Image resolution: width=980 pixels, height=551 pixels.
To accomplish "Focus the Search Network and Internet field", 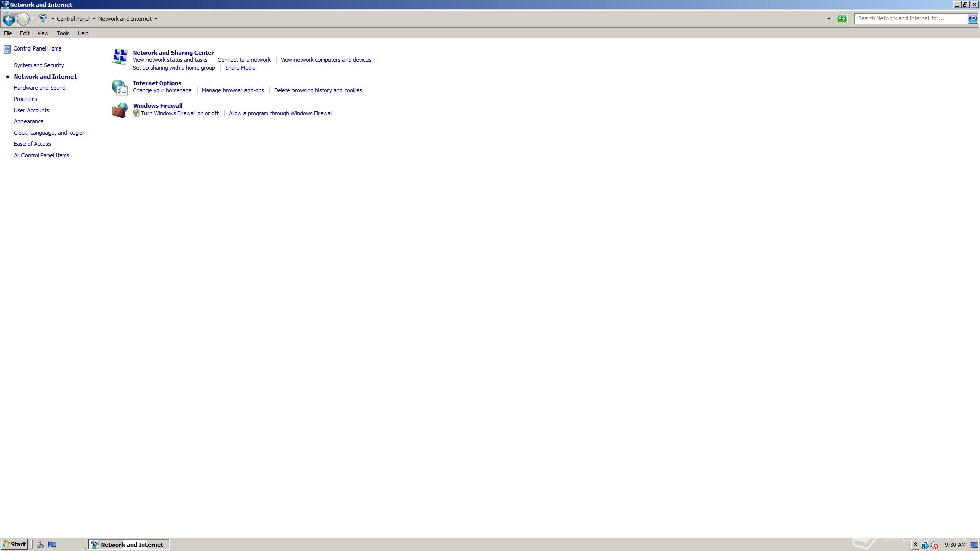I will coord(911,18).
